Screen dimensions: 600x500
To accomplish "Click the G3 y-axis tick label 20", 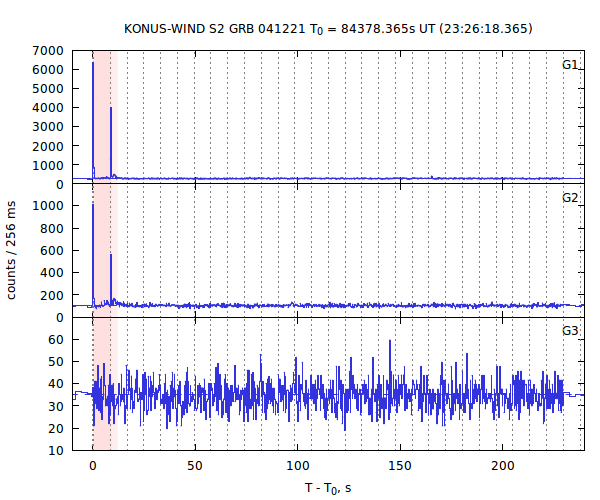I will click(56, 428).
